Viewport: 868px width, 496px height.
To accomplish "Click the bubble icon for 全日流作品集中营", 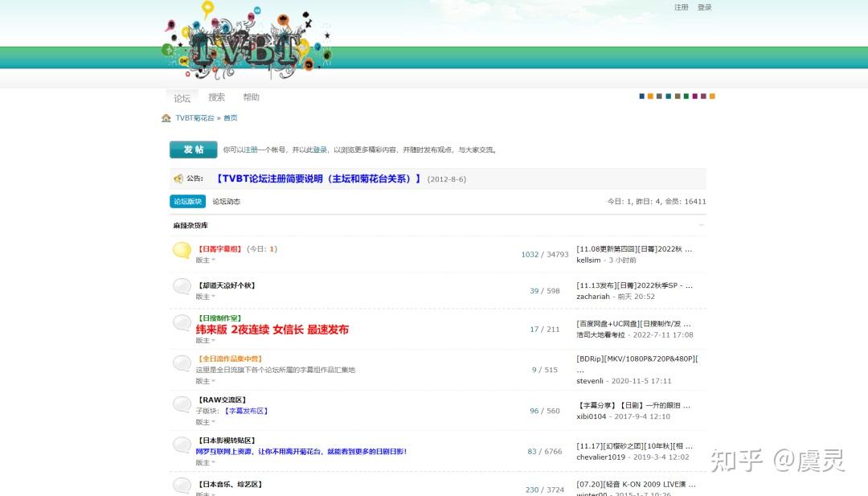I will pyautogui.click(x=182, y=363).
